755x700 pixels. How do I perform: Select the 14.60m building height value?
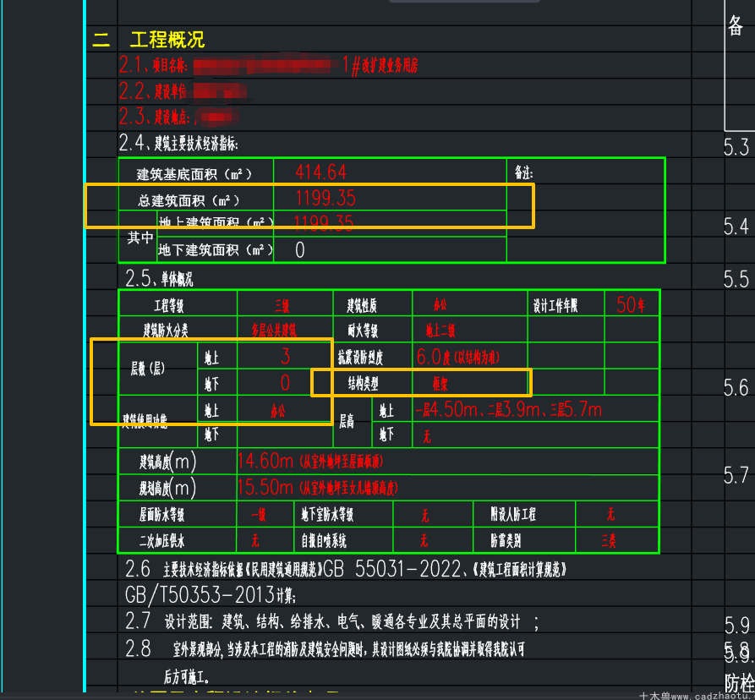(x=310, y=462)
